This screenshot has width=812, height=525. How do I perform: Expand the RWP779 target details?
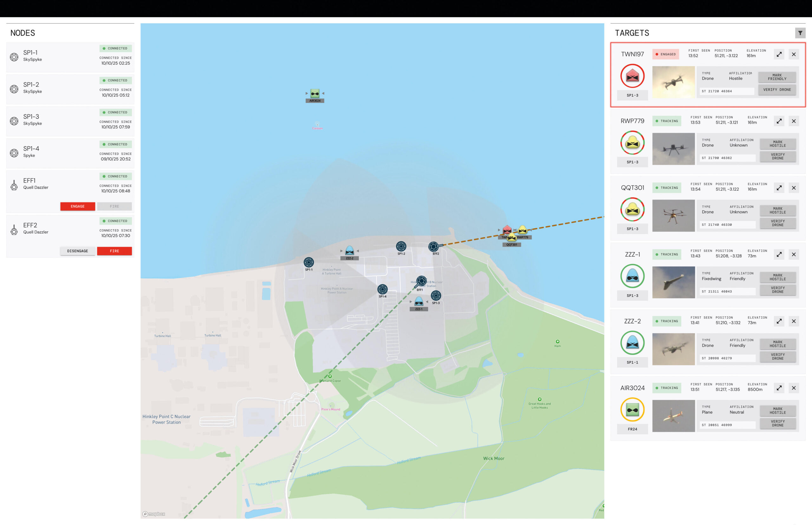pos(779,121)
